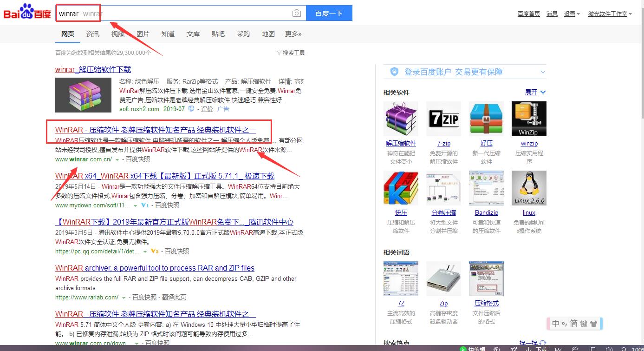Open the 压缩格式 thumbnail image
Screen dimensions: 644x351
point(486,278)
